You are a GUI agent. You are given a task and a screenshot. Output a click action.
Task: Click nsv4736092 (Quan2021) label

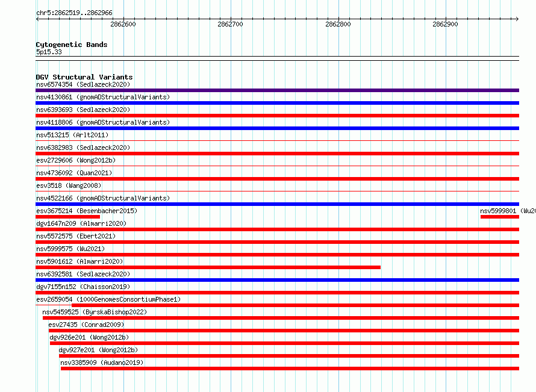coord(74,173)
